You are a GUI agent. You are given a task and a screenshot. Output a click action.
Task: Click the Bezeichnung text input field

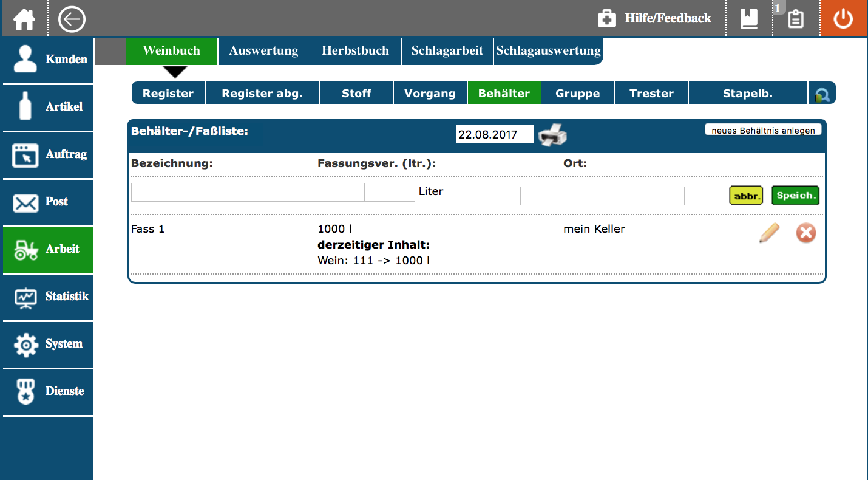tap(247, 192)
